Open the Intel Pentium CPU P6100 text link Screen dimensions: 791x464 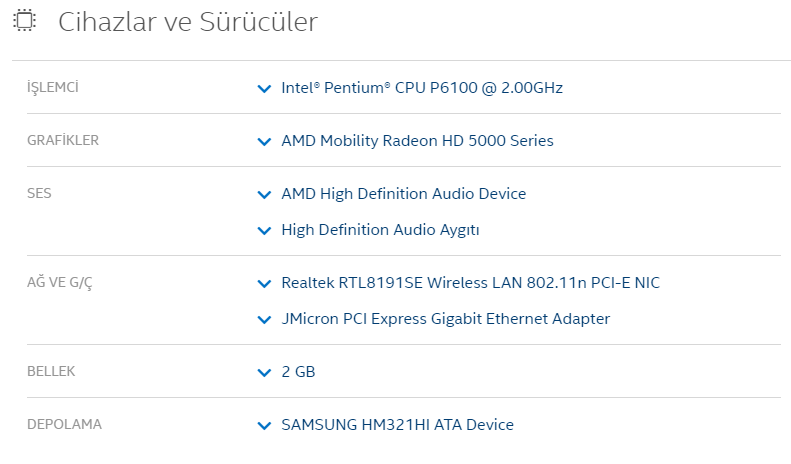(422, 88)
